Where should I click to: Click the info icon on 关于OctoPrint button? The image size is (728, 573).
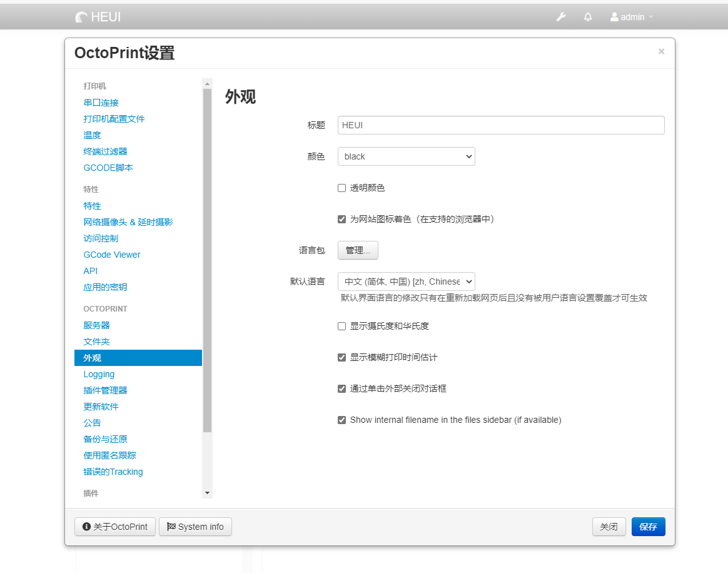86,526
